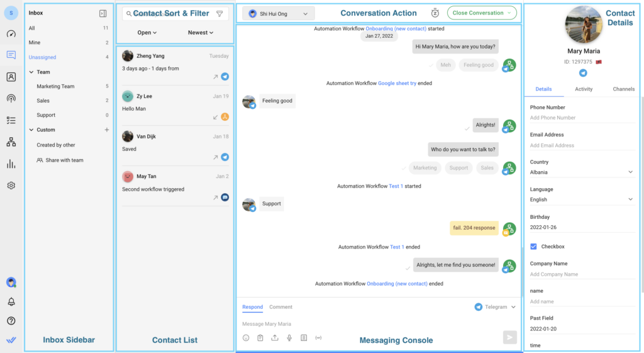Open the Open status filter dropdown
Viewport: 644px width, 353px height.
[x=147, y=33]
